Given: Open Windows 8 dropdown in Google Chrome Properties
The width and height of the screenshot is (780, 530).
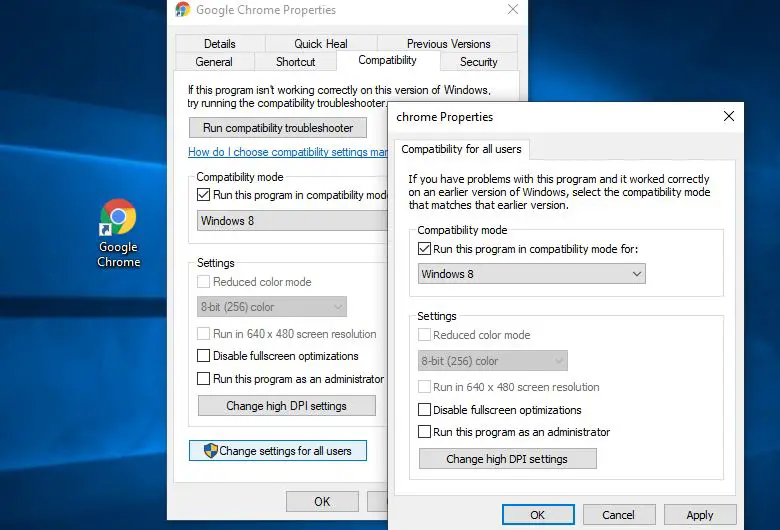Looking at the screenshot, I should [292, 220].
